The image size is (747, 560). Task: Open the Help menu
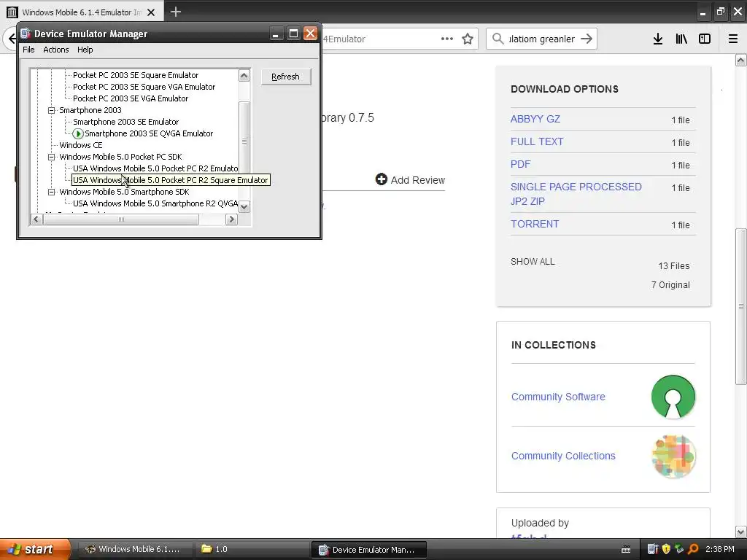[85, 50]
